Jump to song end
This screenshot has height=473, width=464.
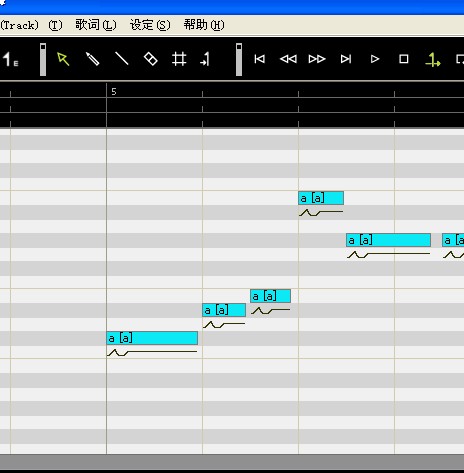coord(346,59)
